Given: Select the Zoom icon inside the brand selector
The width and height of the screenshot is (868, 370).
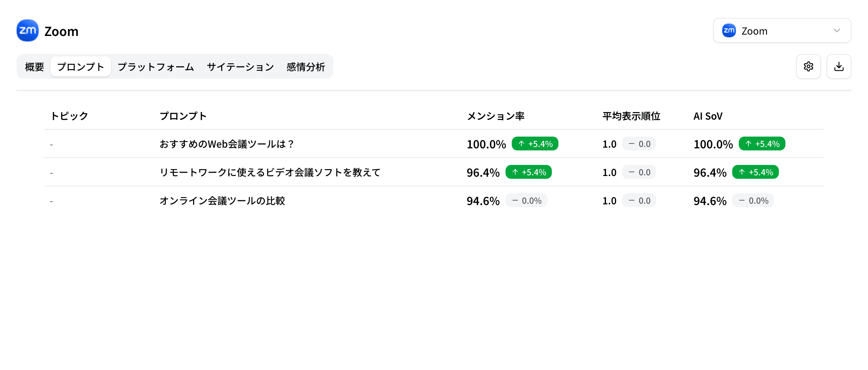Looking at the screenshot, I should click(729, 31).
